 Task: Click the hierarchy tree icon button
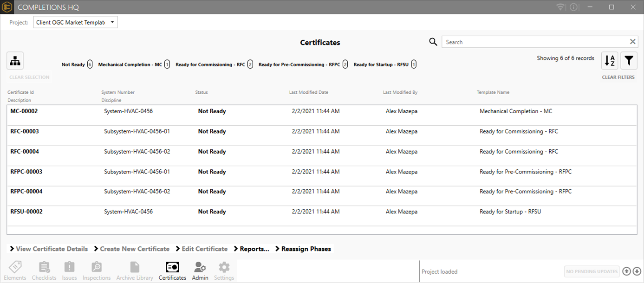(15, 61)
